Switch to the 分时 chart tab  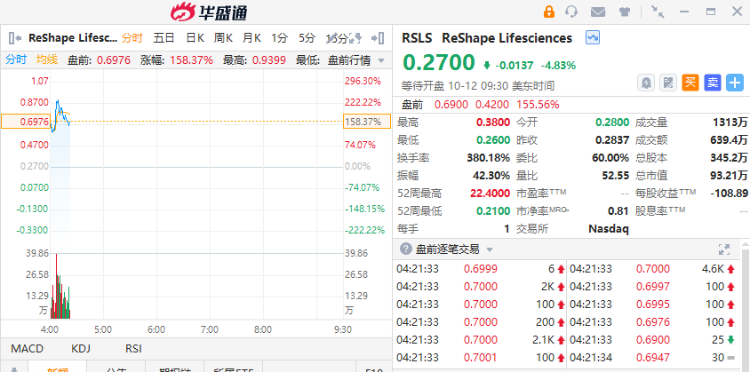[132, 38]
